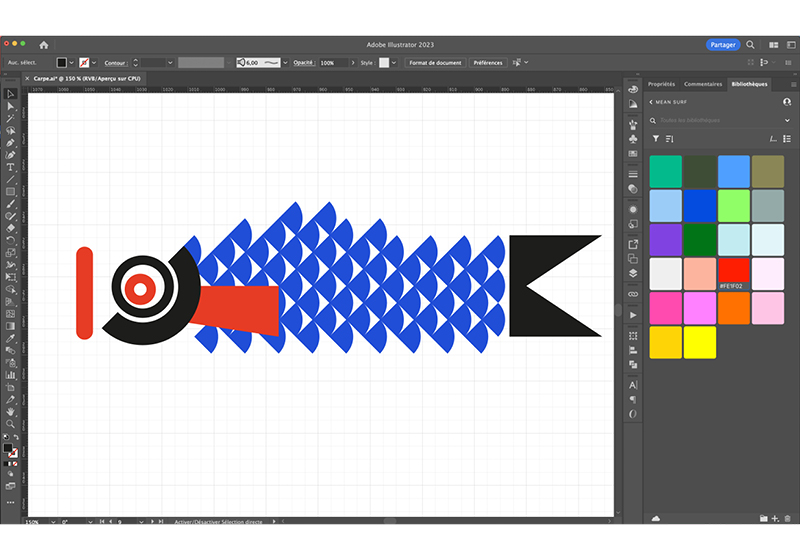Select the Free Transform tool
This screenshot has width=800, height=560.
click(10, 277)
